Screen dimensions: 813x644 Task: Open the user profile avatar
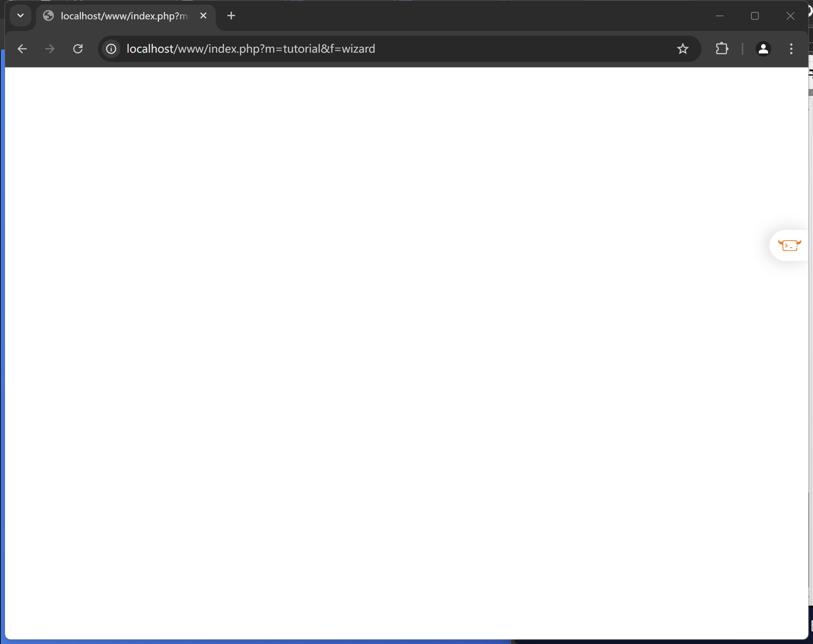pyautogui.click(x=763, y=49)
